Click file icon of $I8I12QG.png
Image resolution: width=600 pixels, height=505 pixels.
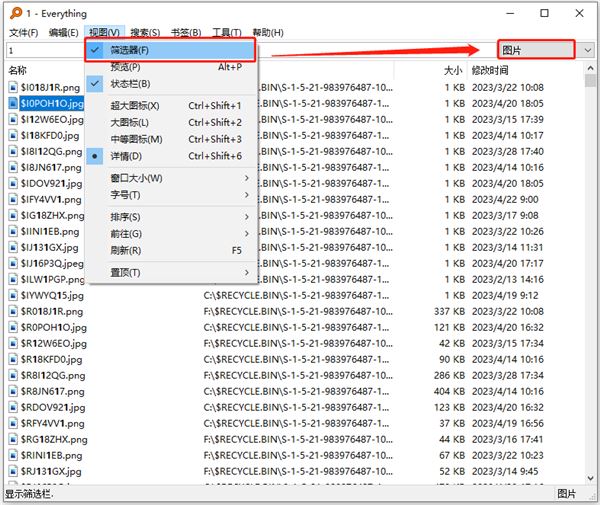coord(13,152)
